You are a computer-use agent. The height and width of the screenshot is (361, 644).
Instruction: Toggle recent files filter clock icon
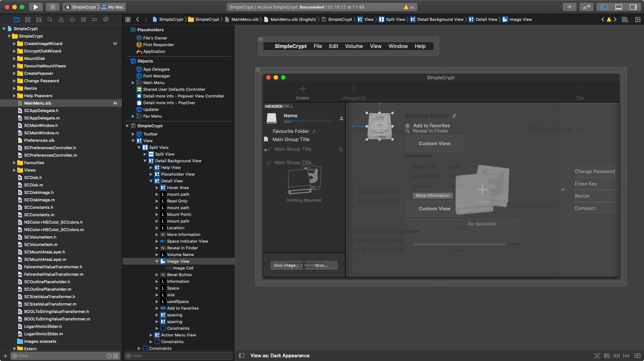(x=109, y=356)
